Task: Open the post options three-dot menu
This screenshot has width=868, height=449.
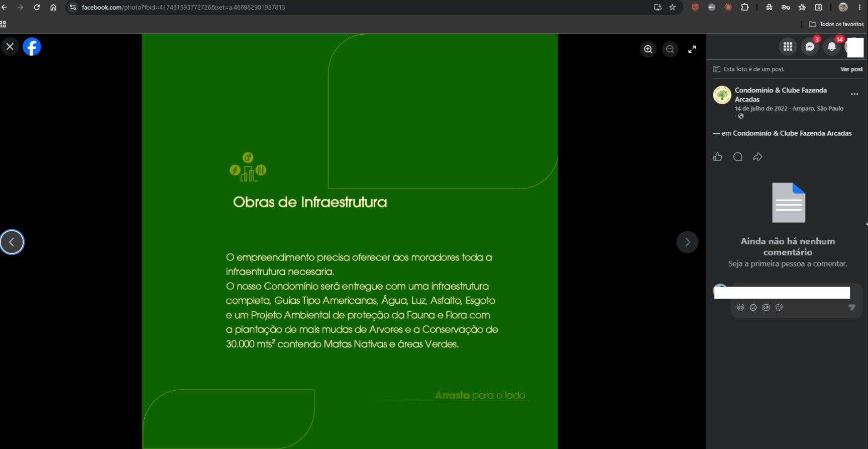Action: (854, 94)
